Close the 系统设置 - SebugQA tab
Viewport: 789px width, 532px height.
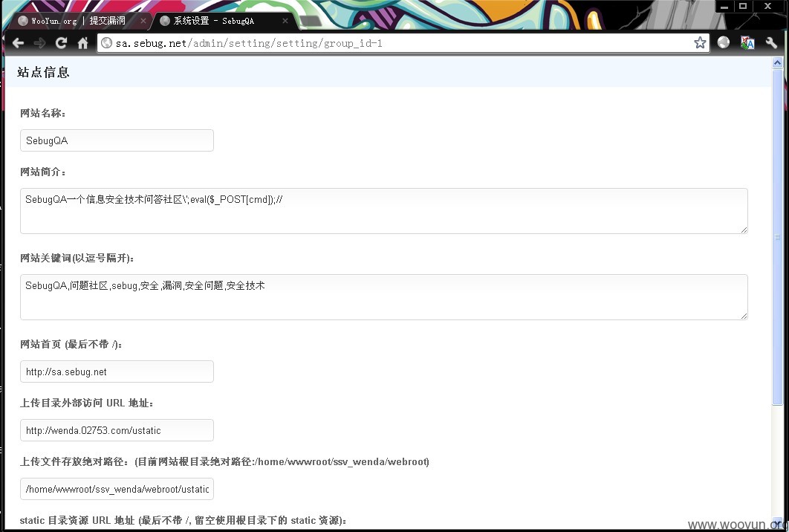pyautogui.click(x=285, y=21)
